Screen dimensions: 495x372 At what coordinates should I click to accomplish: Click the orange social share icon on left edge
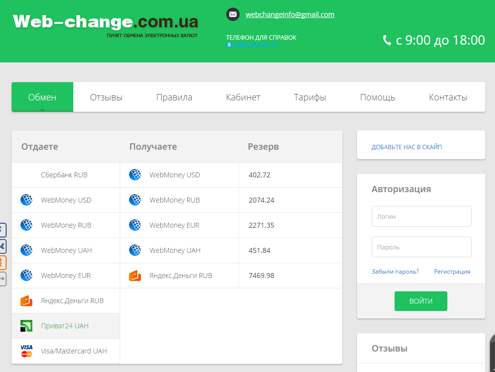tap(3, 262)
